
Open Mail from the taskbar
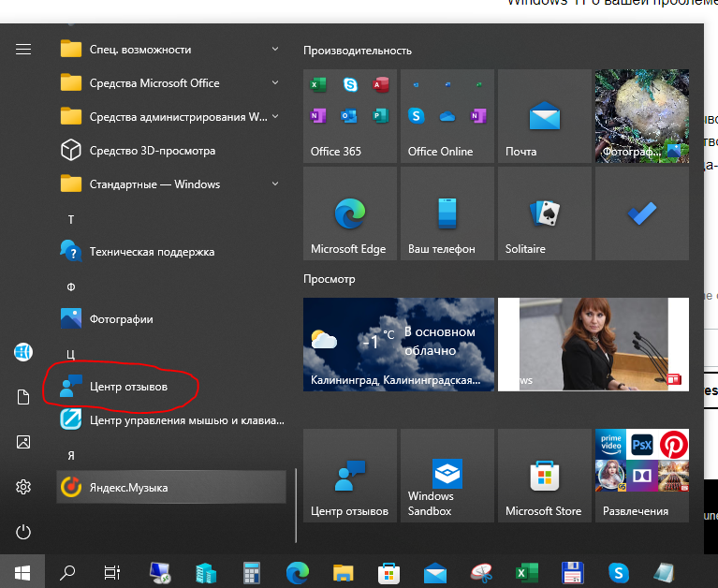(x=435, y=572)
